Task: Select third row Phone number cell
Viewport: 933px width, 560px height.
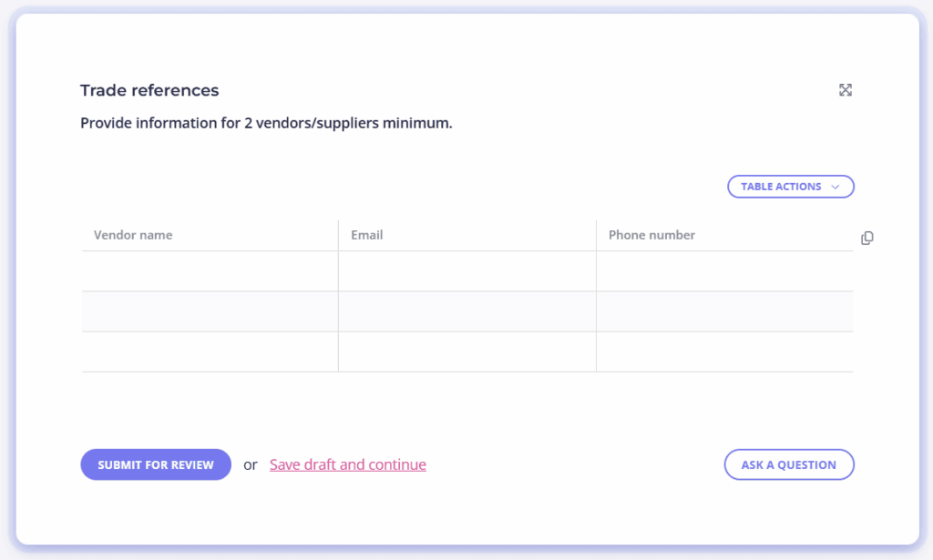Action: 724,351
